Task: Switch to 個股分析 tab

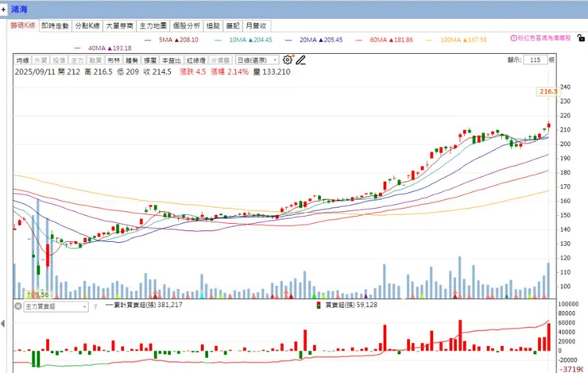Action: tap(187, 26)
